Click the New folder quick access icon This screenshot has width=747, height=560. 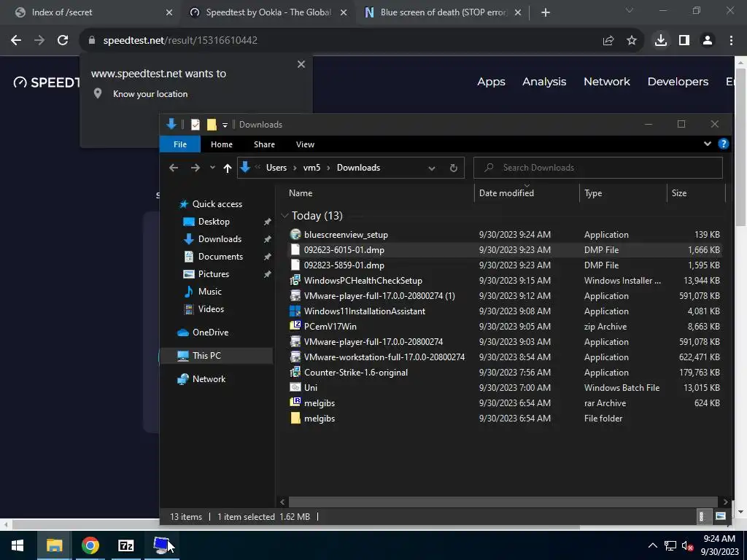coord(212,124)
